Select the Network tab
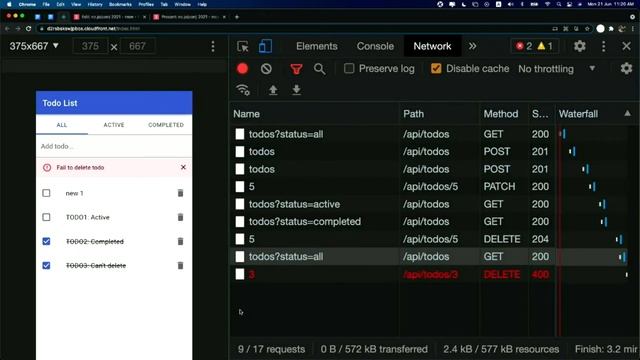The image size is (640, 360). click(432, 46)
